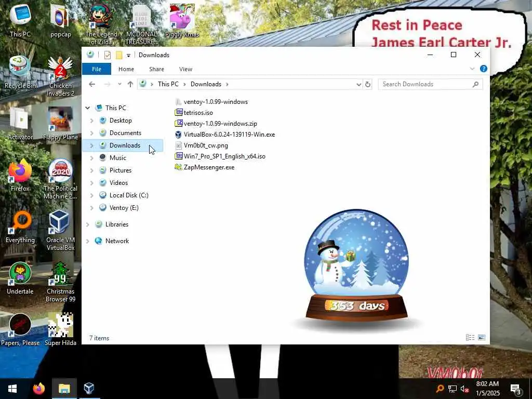Image resolution: width=532 pixels, height=399 pixels.
Task: Select the ZapMessenger.exe file
Action: tap(204, 167)
